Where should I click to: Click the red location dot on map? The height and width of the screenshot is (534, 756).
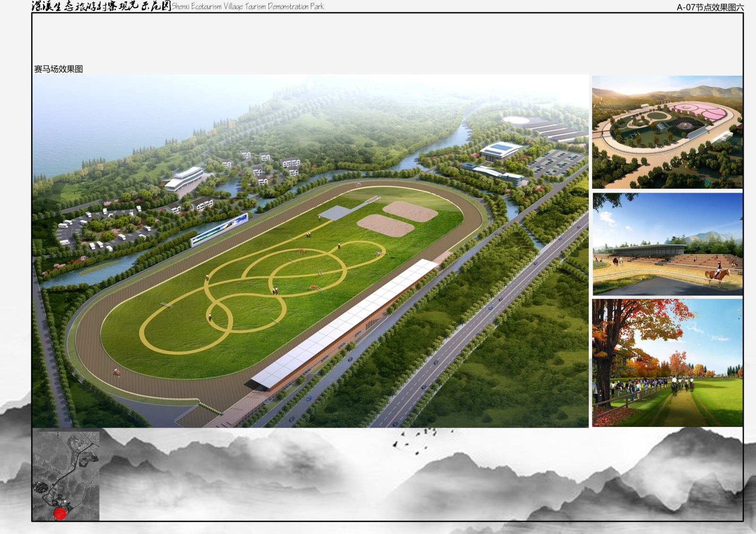60,513
